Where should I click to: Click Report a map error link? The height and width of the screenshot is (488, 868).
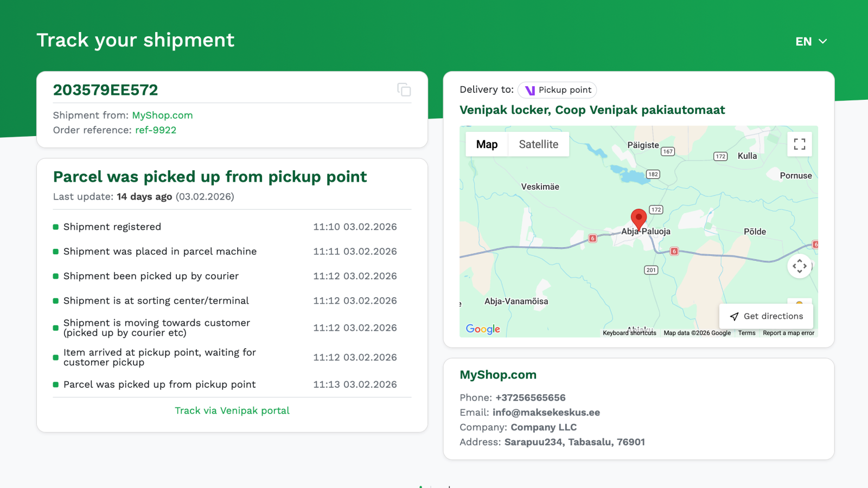point(788,333)
